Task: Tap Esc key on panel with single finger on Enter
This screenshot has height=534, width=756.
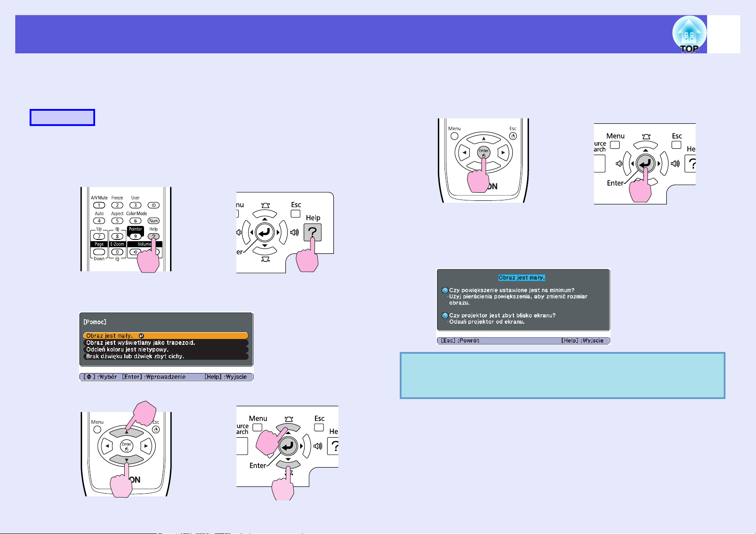Action: (x=677, y=145)
